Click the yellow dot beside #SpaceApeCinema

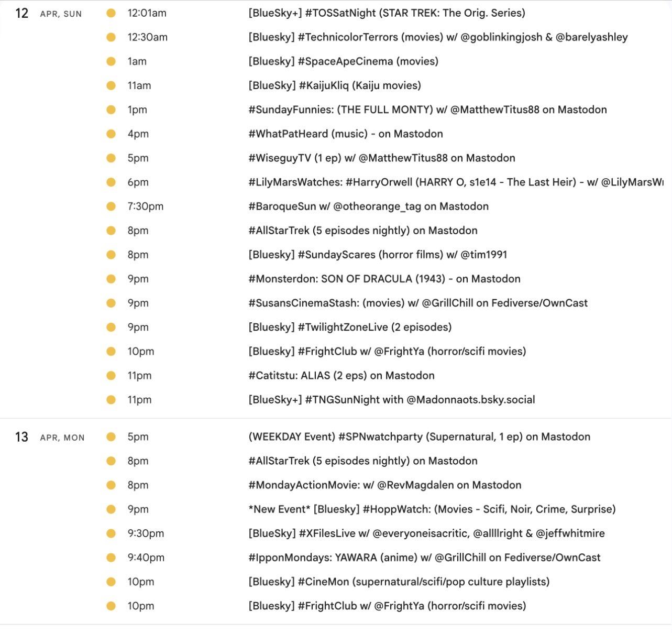click(111, 61)
